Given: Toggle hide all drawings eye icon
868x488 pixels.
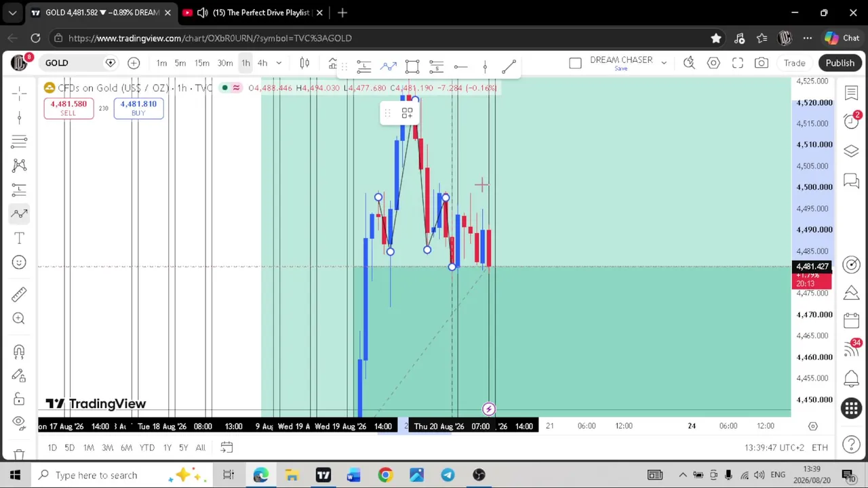Looking at the screenshot, I should [19, 422].
